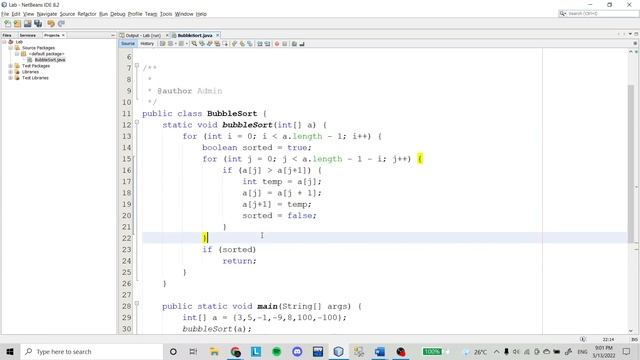
Task: Switch to the Files tab
Action: point(7,36)
